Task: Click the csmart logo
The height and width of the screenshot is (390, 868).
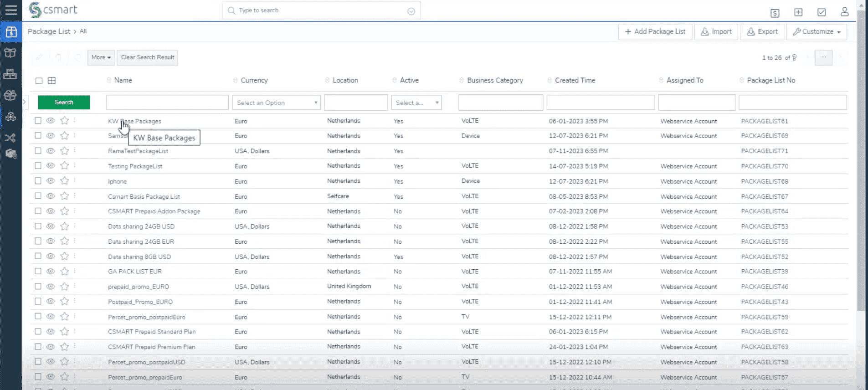Action: [53, 10]
